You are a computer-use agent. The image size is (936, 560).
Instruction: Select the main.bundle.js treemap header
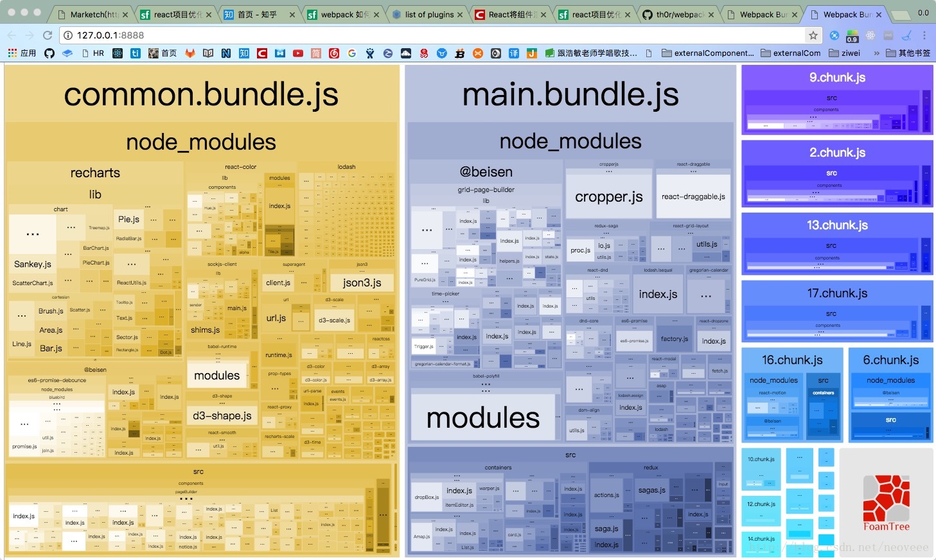click(x=570, y=94)
